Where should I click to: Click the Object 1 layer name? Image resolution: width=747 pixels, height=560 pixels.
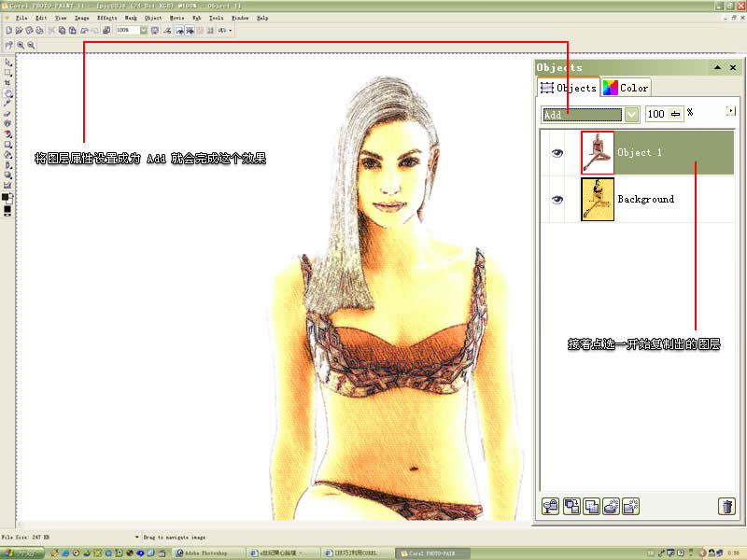(640, 152)
